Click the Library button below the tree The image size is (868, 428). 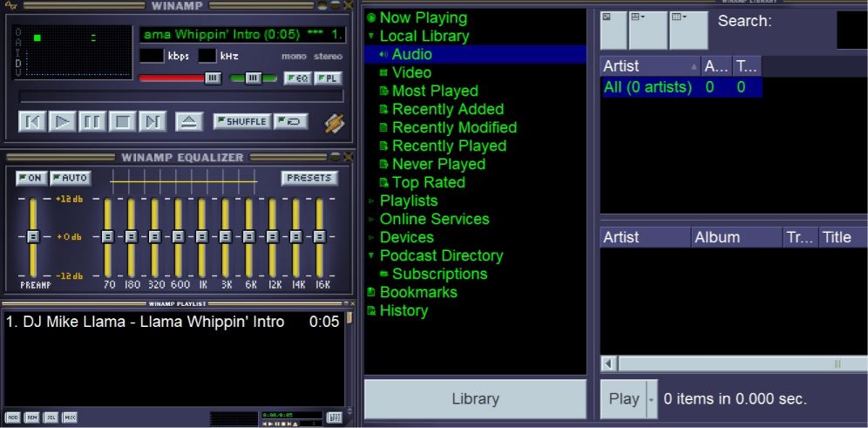point(475,399)
